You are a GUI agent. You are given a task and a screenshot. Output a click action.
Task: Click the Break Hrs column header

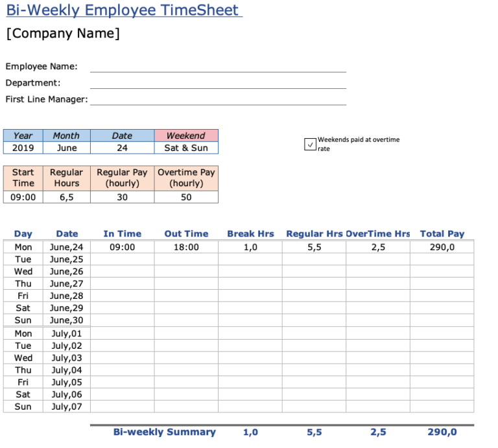(250, 233)
